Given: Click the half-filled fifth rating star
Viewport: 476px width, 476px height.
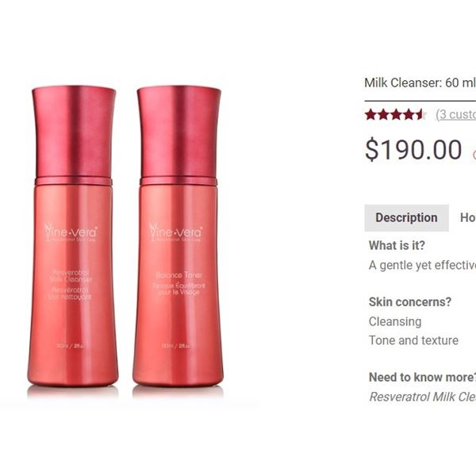Looking at the screenshot, I should tap(421, 115).
